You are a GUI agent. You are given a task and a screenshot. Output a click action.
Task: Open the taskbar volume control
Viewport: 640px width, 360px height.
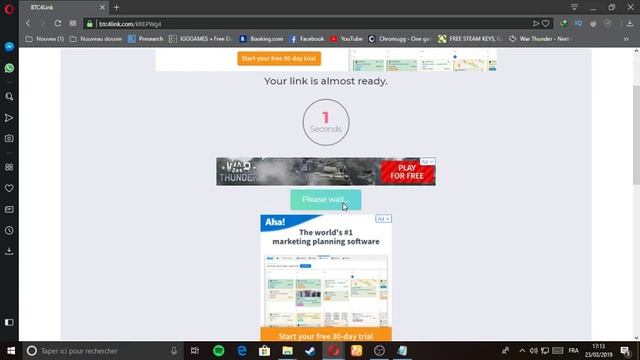click(x=533, y=351)
